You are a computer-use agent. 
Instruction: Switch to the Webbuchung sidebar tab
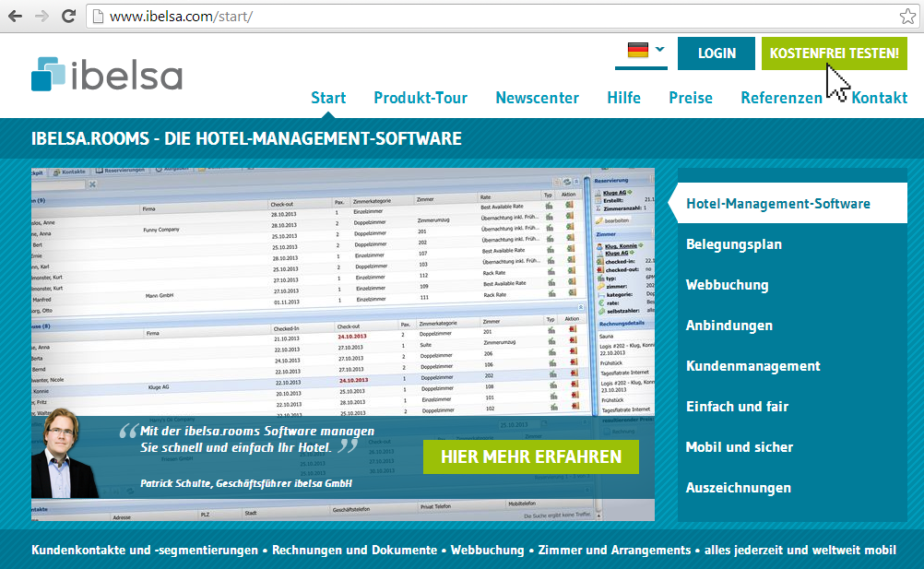click(x=727, y=285)
